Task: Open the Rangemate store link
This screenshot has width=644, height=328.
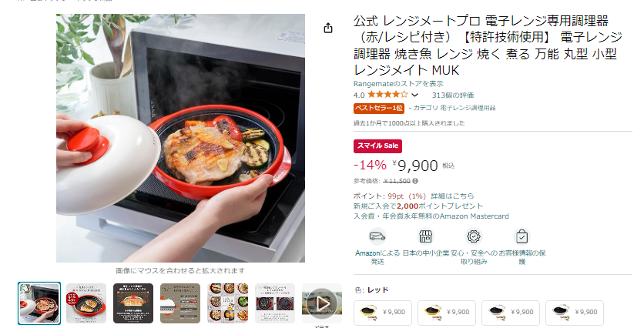Action: click(x=398, y=84)
